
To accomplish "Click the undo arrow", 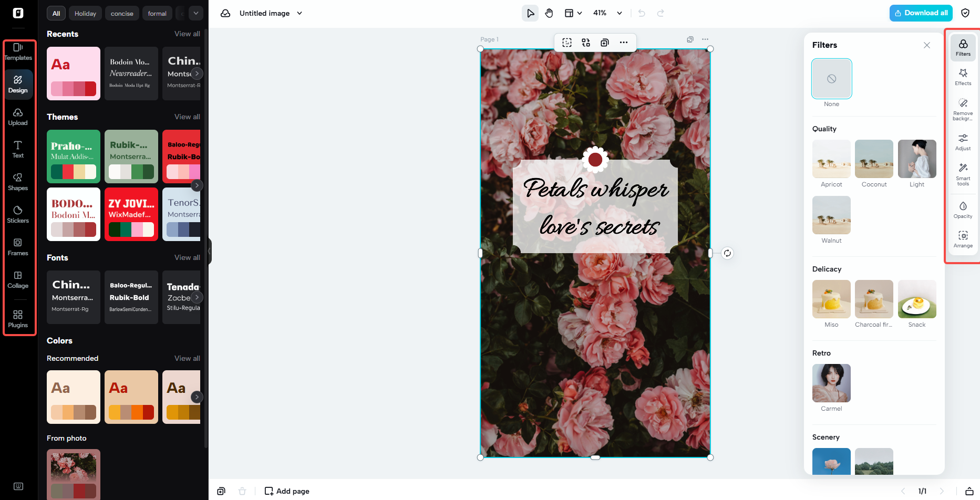I will coord(642,13).
